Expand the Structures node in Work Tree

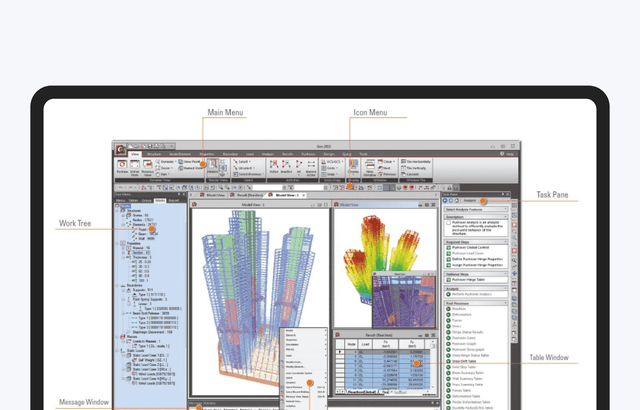(120, 210)
